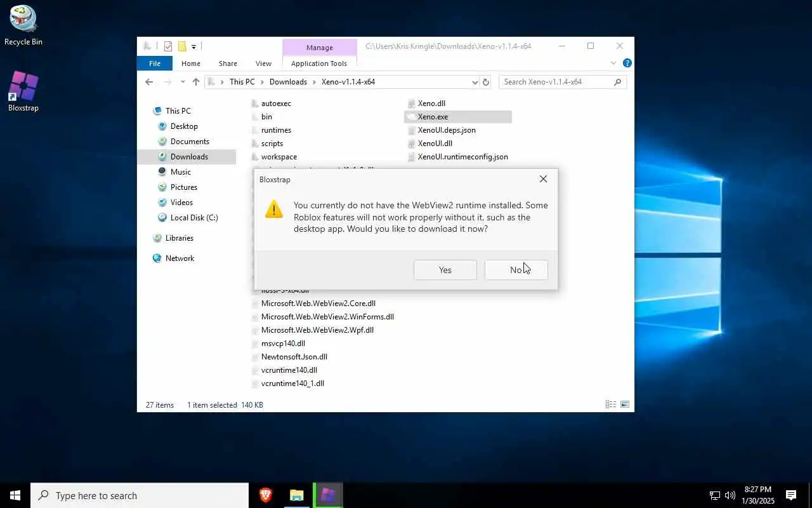Click Yes to download WebView2 runtime
Viewport: 812px width, 508px height.
coord(445,270)
